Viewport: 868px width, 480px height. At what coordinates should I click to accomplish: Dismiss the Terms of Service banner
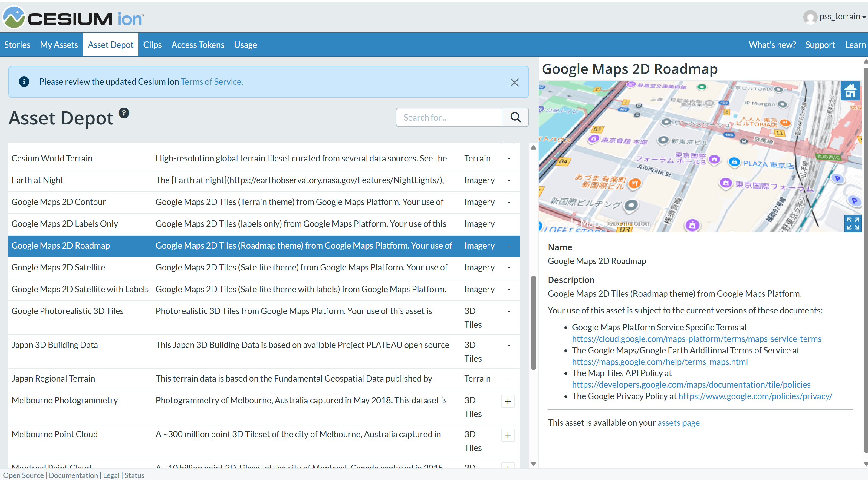pyautogui.click(x=514, y=82)
